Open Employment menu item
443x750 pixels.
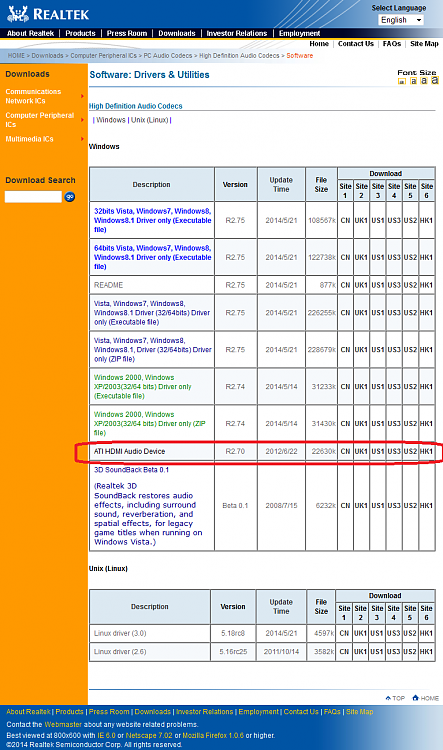click(x=299, y=33)
